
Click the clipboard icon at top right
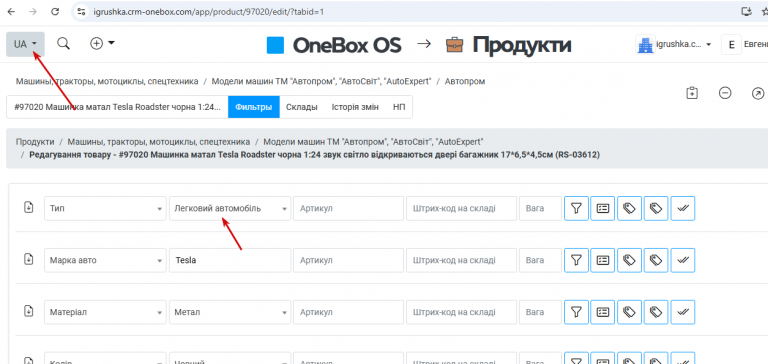tap(692, 93)
